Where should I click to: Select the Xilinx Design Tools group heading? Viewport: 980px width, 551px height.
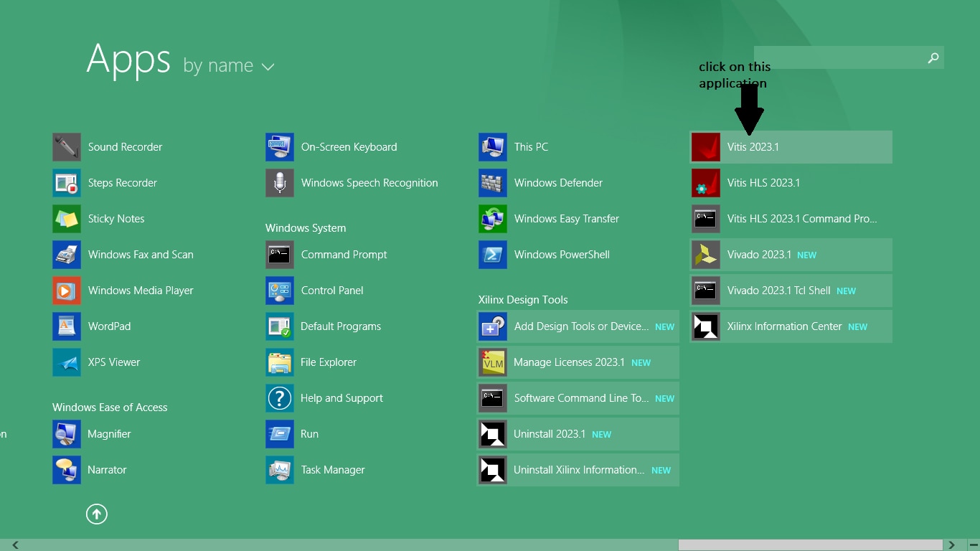[523, 300]
